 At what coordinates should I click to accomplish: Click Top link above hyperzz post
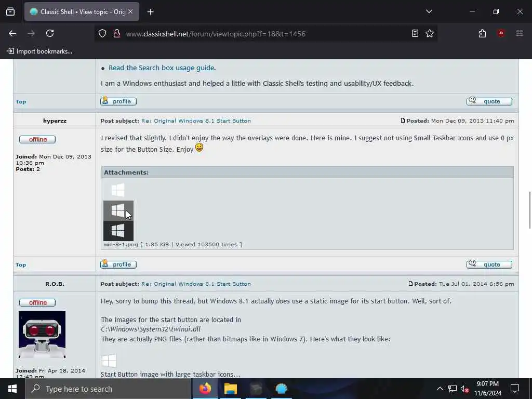point(21,101)
